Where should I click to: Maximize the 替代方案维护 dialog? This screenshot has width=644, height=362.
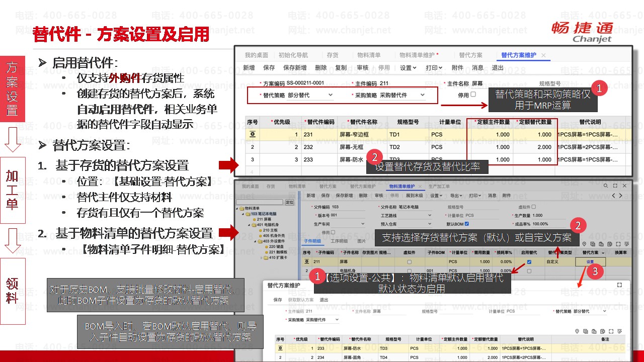(619, 285)
